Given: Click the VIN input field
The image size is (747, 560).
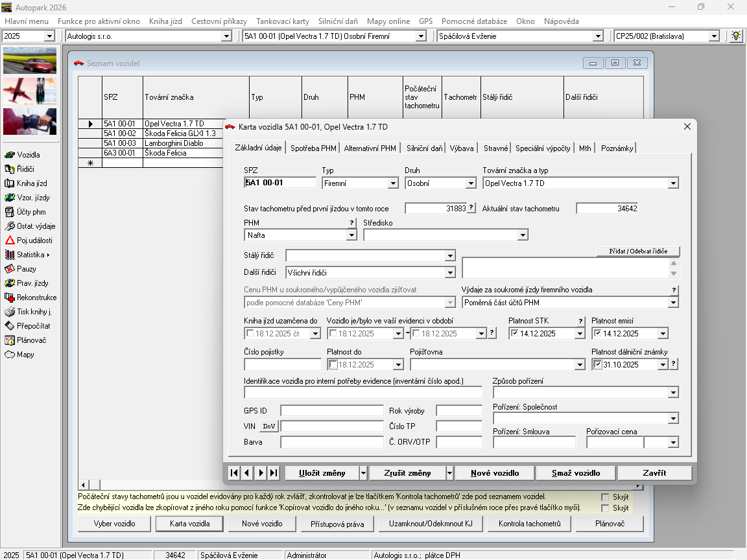Looking at the screenshot, I should 331,426.
